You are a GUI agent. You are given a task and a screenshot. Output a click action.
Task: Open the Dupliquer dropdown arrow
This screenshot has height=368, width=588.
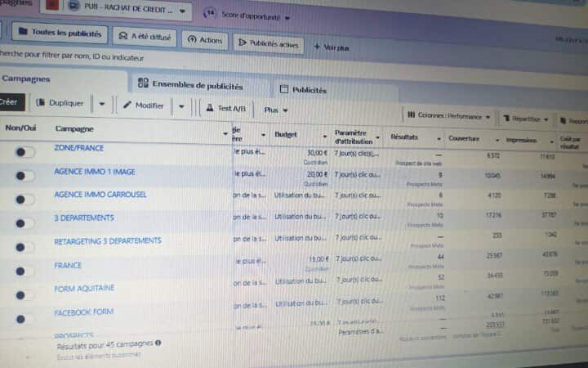pos(101,104)
